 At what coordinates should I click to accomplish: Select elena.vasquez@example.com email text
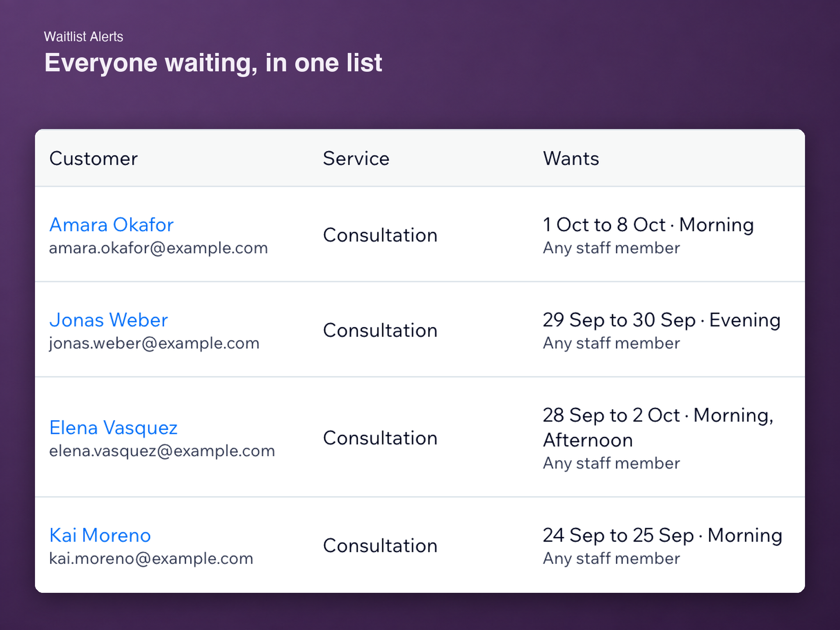(162, 451)
